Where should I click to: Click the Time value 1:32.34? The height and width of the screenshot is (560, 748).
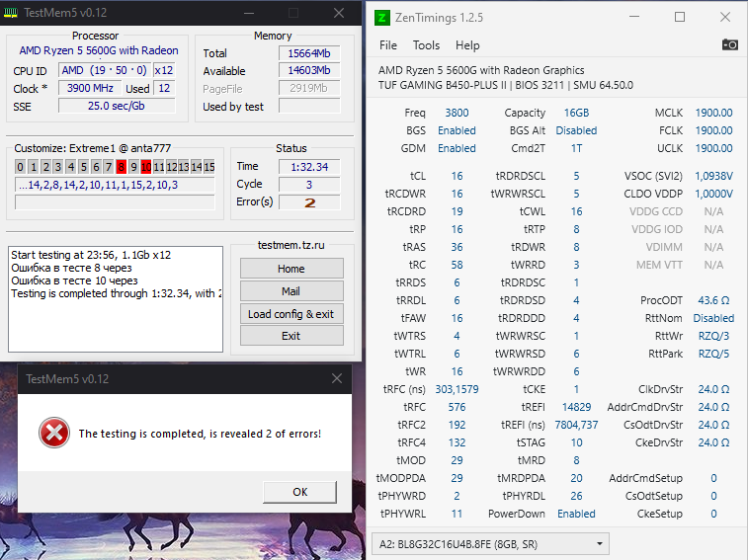pos(309,167)
